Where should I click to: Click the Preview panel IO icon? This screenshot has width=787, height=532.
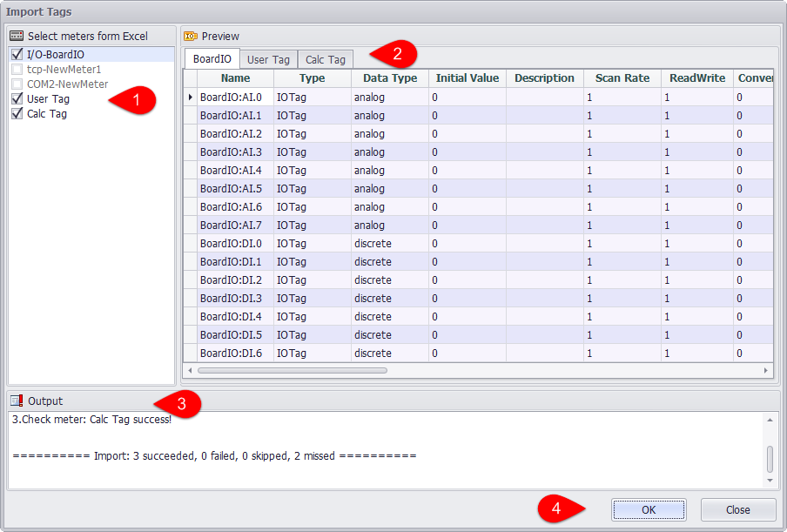(x=191, y=37)
